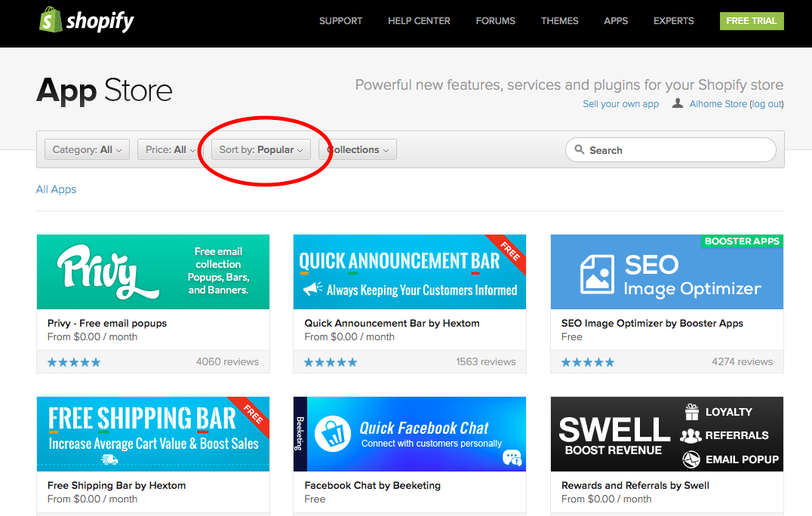
Task: Click the EMAIL POPUP icon in Swell banner
Action: pyautogui.click(x=691, y=459)
